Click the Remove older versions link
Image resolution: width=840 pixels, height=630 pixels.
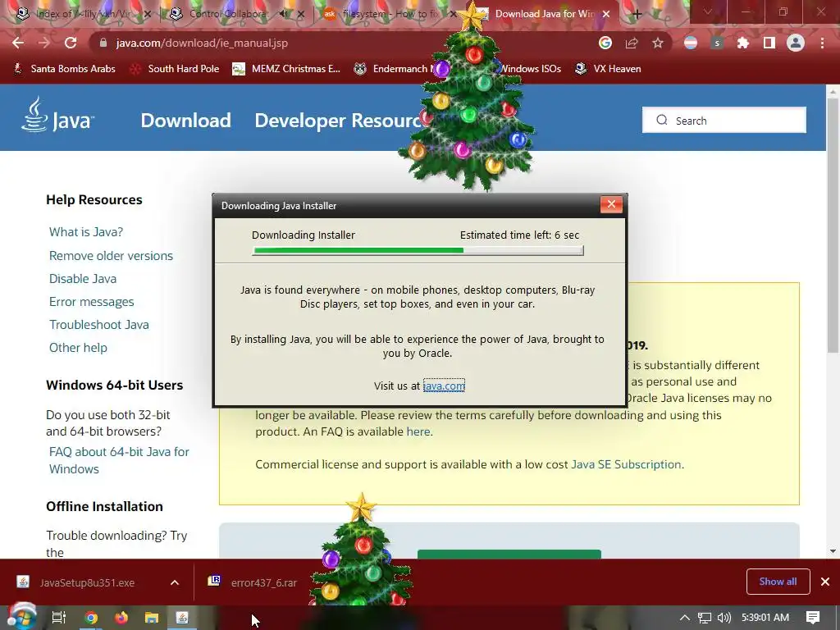(x=111, y=256)
